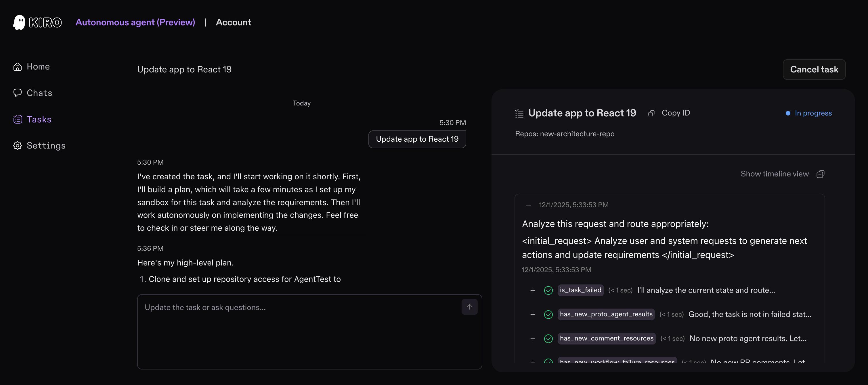Image resolution: width=868 pixels, height=385 pixels.
Task: Click the Kiro ghost logo
Action: (19, 22)
